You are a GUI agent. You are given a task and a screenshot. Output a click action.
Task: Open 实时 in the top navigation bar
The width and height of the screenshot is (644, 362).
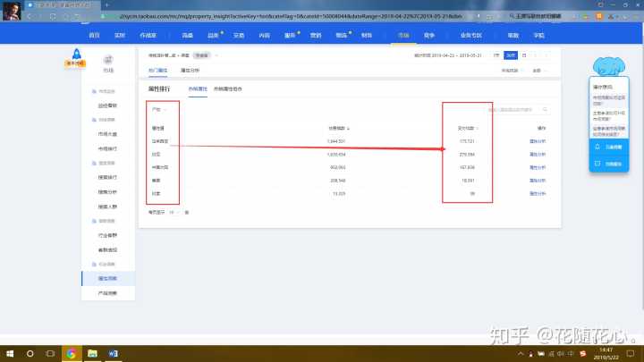[x=120, y=35]
